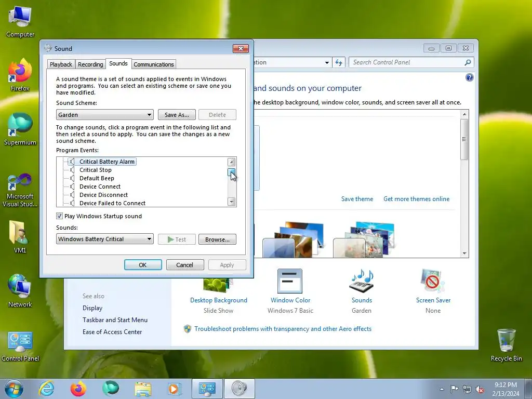Open Windows Explorer from the taskbar
The image size is (532, 399).
pos(143,389)
